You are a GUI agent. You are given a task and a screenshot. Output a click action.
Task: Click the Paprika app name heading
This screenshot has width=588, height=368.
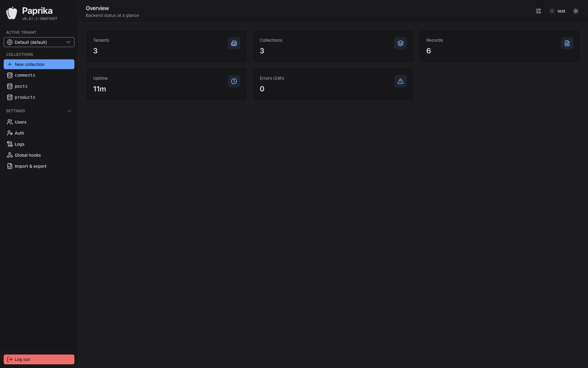click(x=37, y=11)
